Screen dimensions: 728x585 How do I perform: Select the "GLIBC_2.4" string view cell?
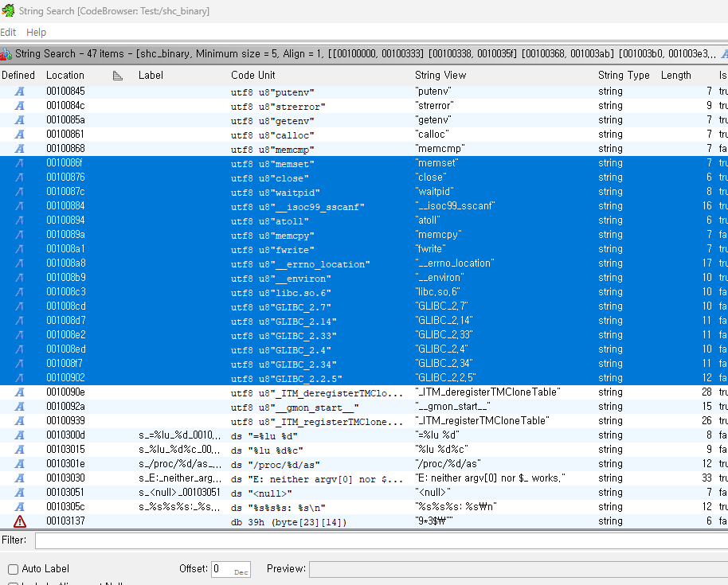pos(441,349)
